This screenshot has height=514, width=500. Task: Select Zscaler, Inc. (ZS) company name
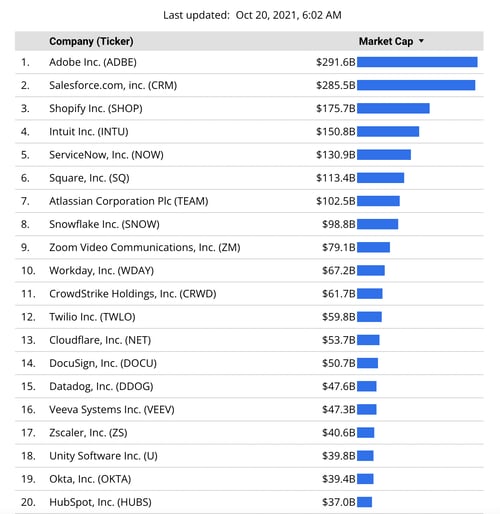click(88, 433)
